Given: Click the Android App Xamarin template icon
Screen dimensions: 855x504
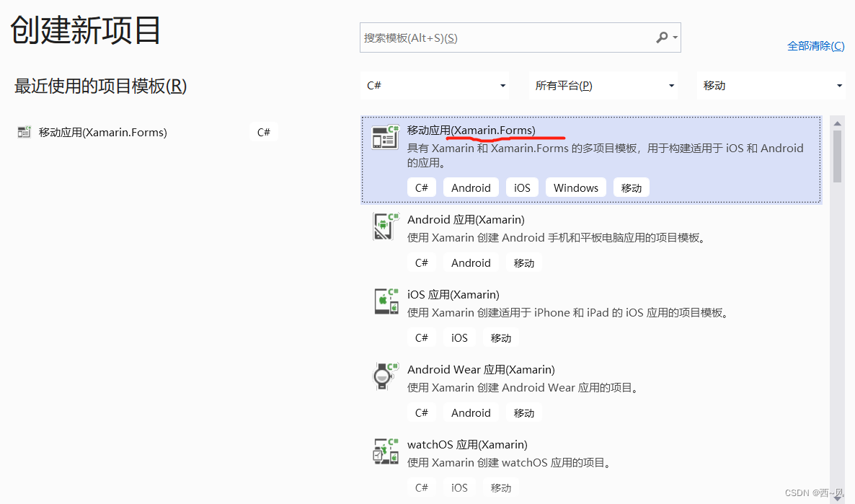Looking at the screenshot, I should (x=386, y=227).
